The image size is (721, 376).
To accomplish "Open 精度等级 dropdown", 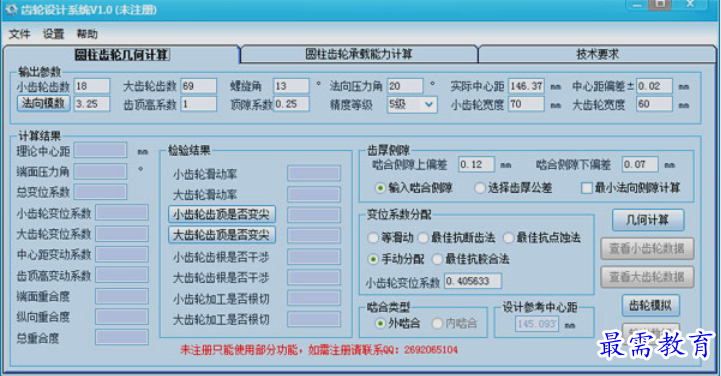I will 412,104.
